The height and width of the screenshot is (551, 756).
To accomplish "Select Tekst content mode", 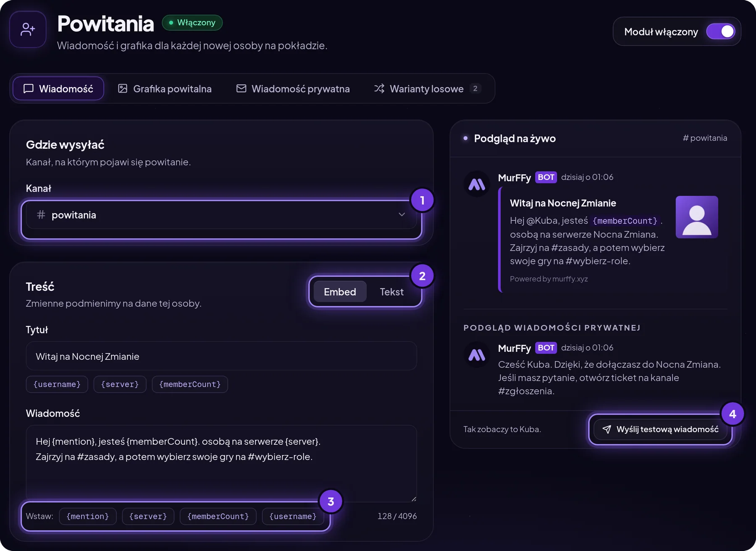I will pyautogui.click(x=392, y=292).
